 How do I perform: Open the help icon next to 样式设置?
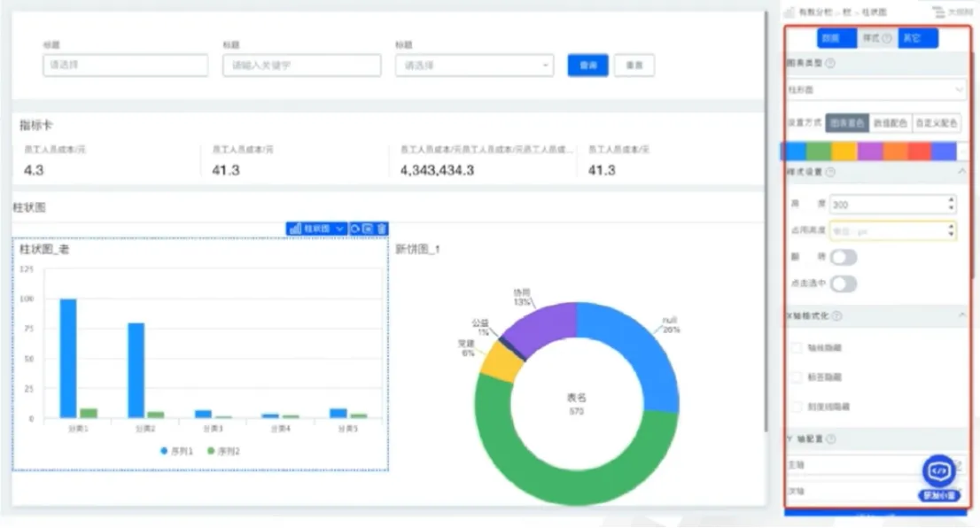click(830, 172)
